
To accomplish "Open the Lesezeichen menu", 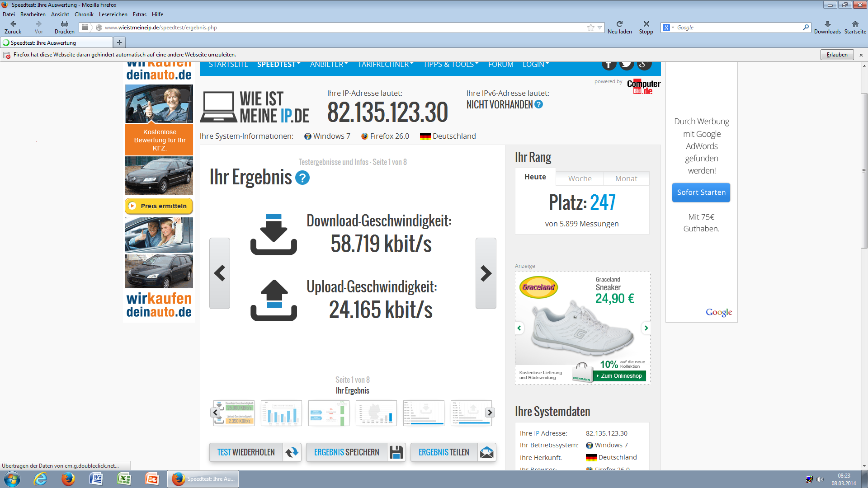I will 113,14.
